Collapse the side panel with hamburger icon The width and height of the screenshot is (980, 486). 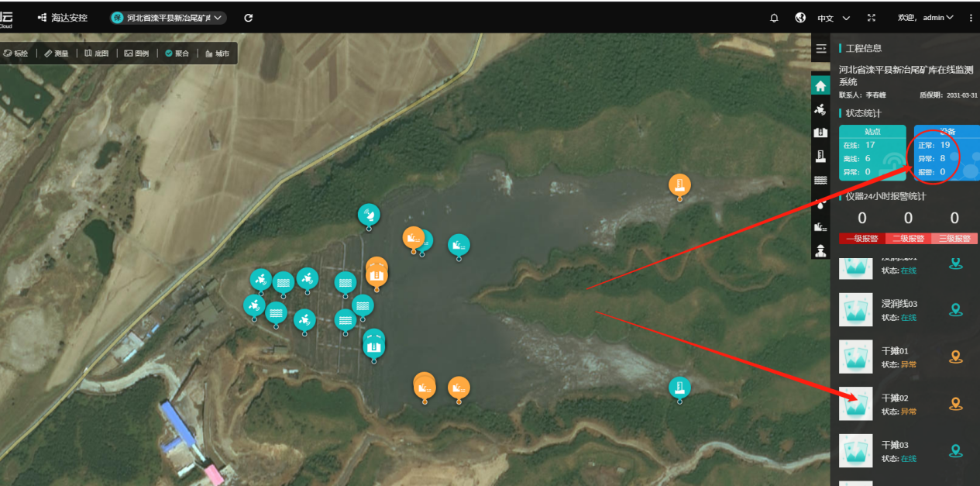tap(821, 49)
